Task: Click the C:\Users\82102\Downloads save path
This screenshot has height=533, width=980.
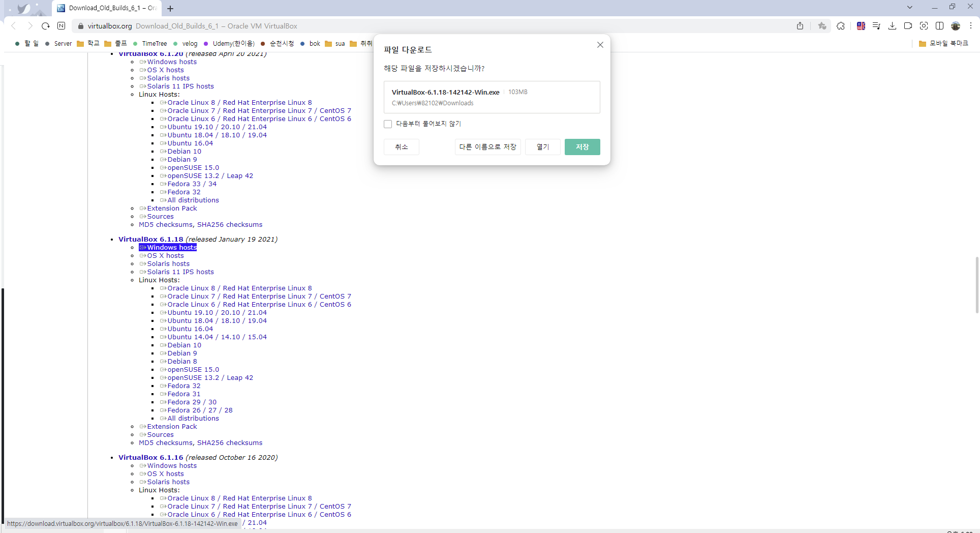Action: click(x=433, y=103)
